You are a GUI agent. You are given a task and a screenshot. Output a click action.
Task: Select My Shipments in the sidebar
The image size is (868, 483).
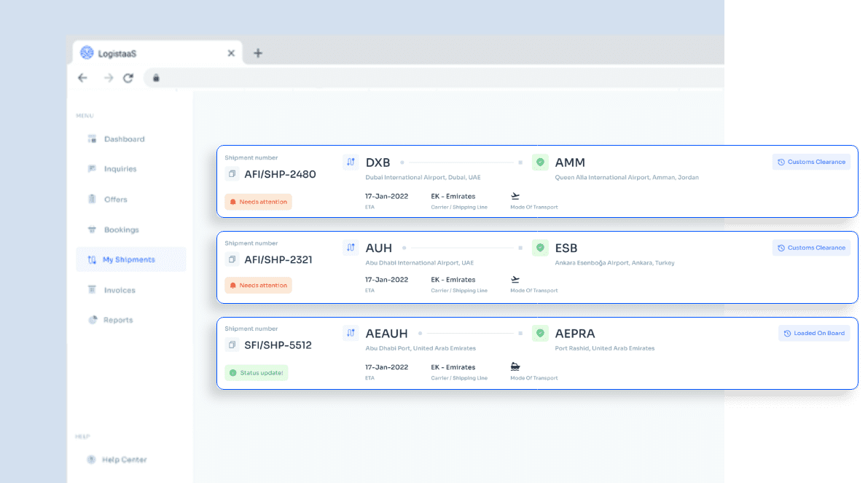click(128, 259)
